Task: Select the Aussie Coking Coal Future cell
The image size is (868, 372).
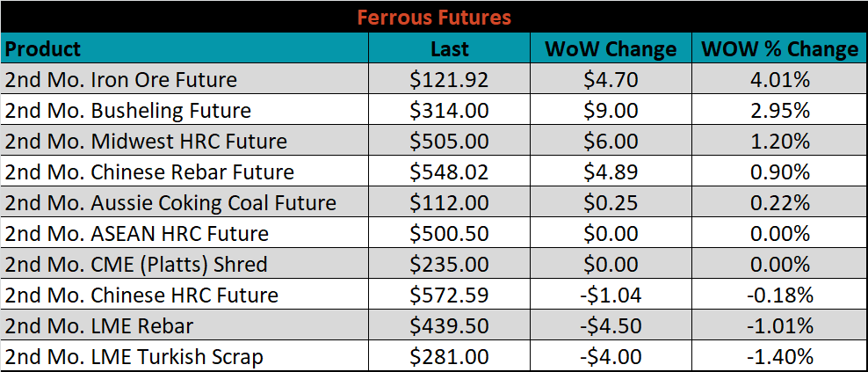Action: (x=184, y=202)
